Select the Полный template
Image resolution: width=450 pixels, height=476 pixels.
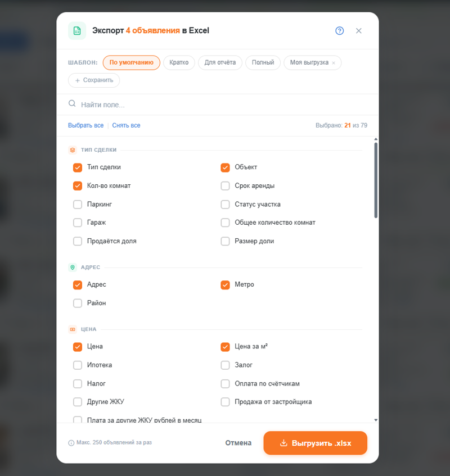[263, 62]
